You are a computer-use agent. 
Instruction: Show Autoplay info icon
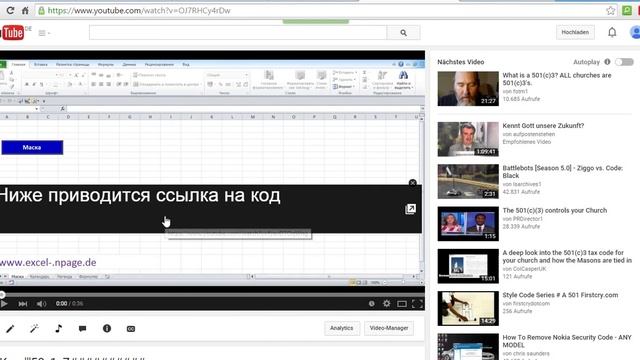click(x=607, y=62)
